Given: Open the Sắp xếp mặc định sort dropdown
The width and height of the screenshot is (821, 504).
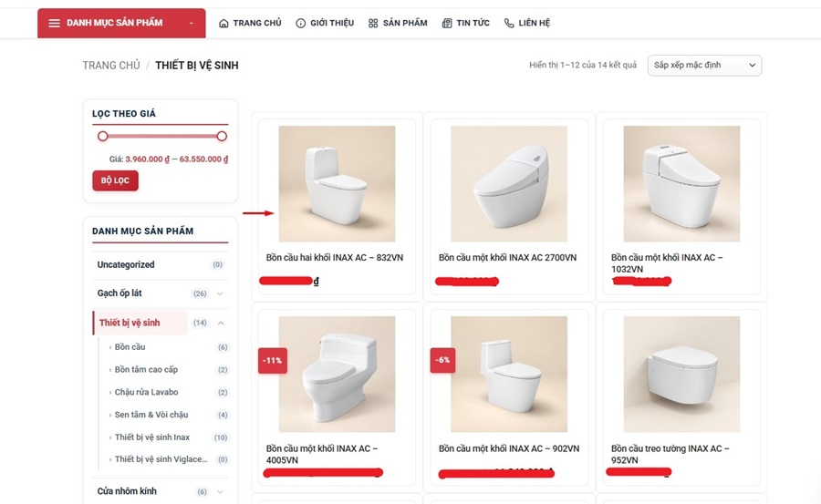Looking at the screenshot, I should point(705,66).
